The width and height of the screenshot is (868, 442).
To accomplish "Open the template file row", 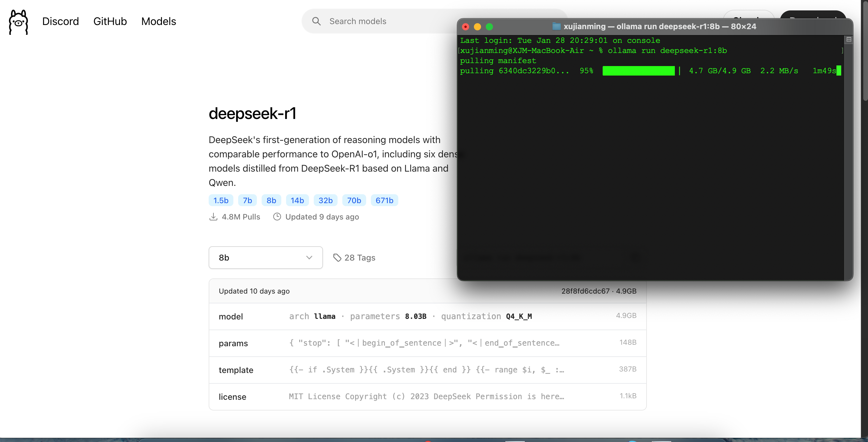I will pyautogui.click(x=427, y=370).
